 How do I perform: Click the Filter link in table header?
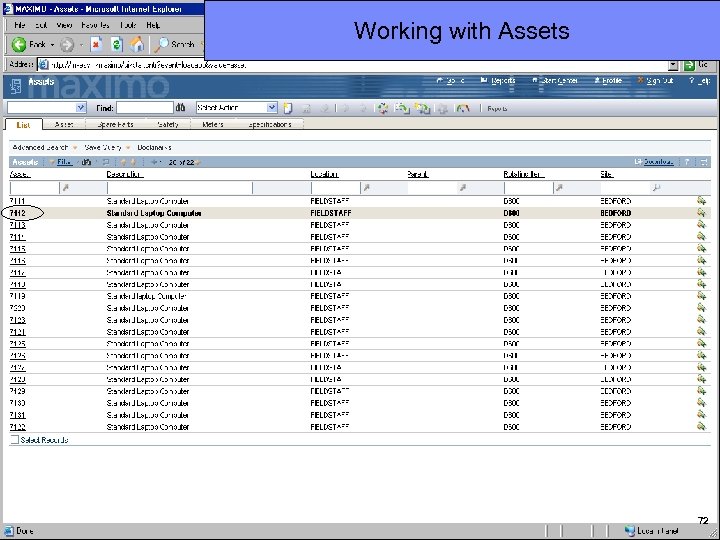click(x=64, y=162)
